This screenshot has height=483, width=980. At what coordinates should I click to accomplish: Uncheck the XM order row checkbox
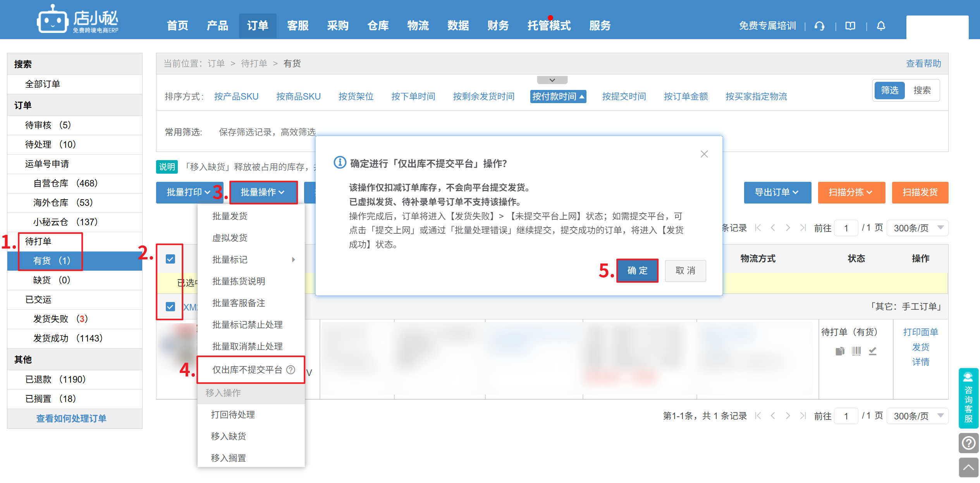(x=170, y=307)
